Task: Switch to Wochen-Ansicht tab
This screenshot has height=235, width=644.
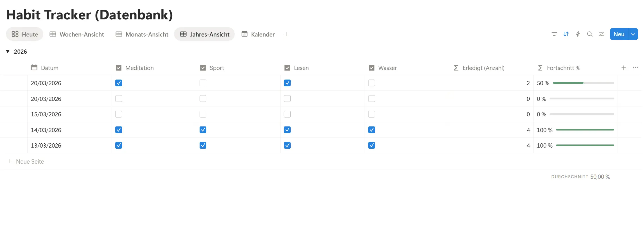Action: coord(77,34)
